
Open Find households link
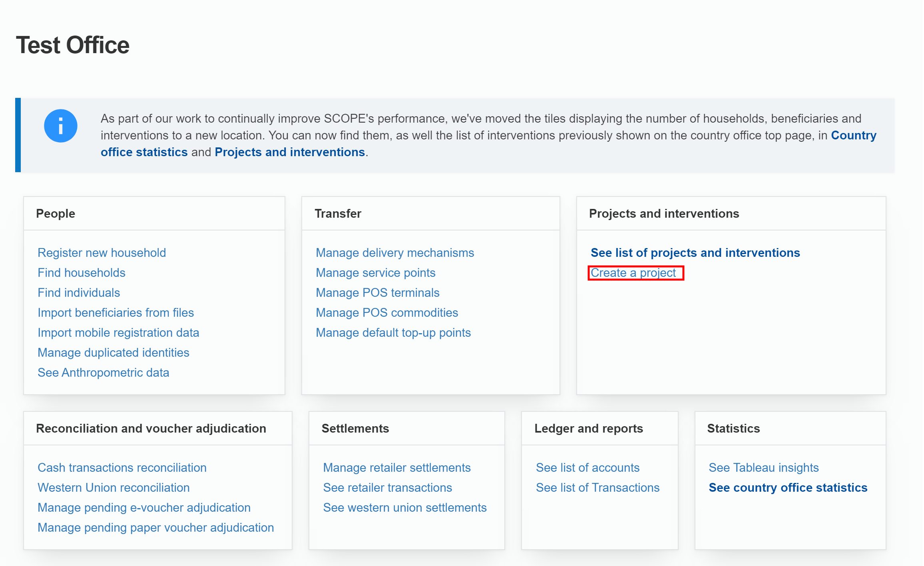[81, 273]
